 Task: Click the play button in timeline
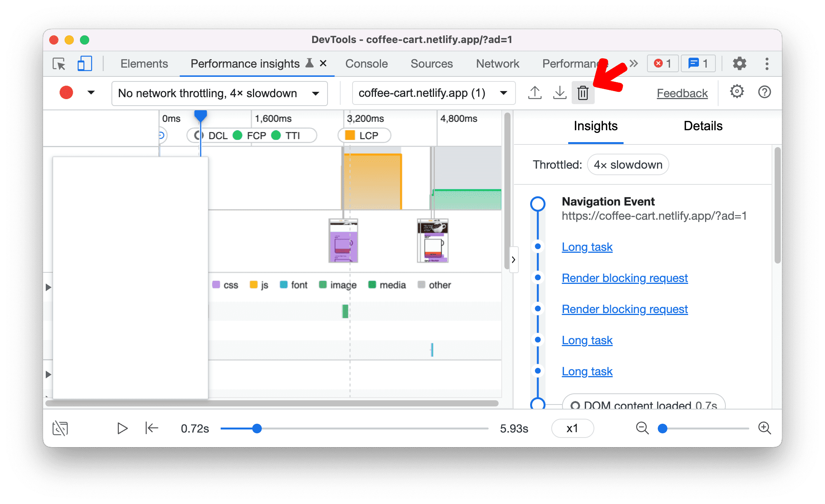(122, 428)
